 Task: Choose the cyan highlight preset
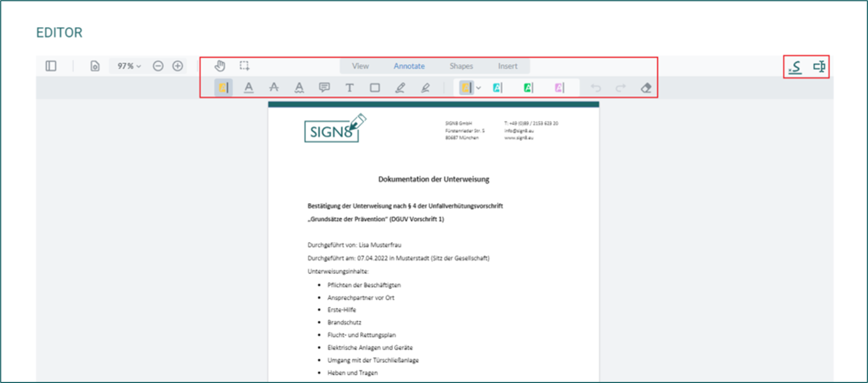click(x=497, y=88)
